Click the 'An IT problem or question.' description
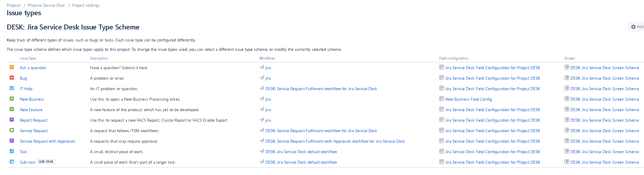Viewport: 644px width, 175px height. [x=114, y=89]
